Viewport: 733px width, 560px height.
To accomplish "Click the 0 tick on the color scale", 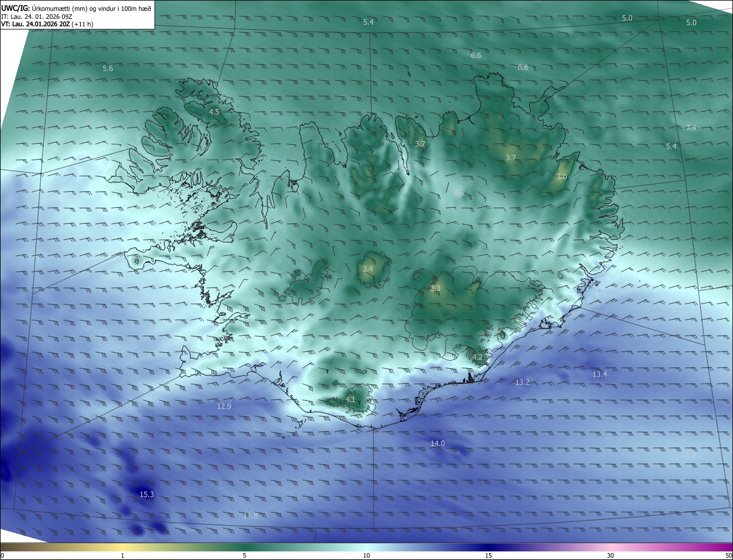I will point(2,555).
